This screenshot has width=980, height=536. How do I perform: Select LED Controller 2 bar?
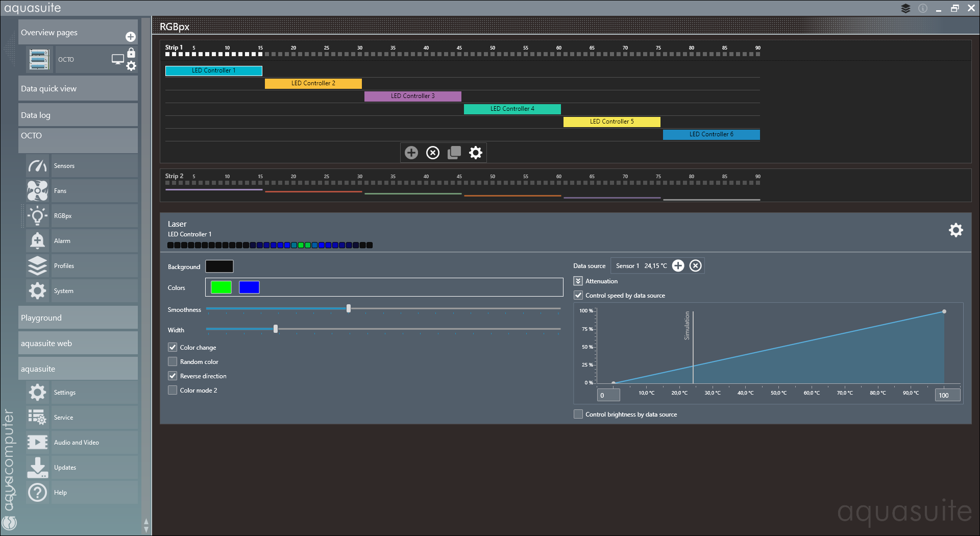(313, 83)
